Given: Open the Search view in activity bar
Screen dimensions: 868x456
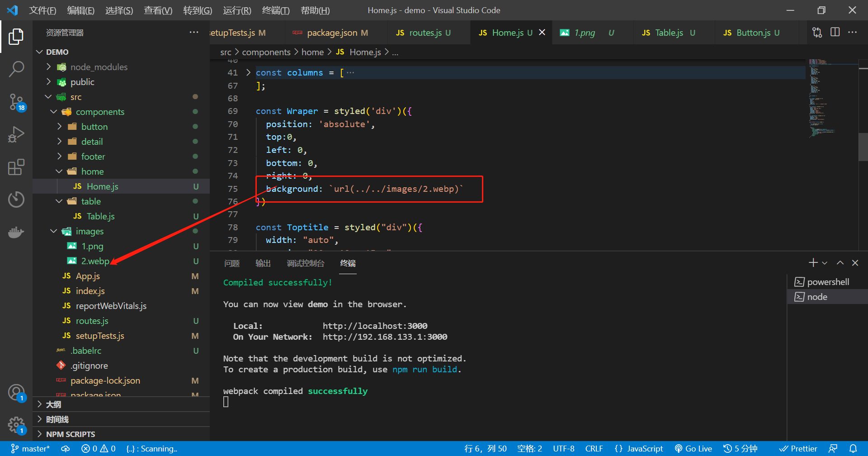Looking at the screenshot, I should [x=16, y=69].
